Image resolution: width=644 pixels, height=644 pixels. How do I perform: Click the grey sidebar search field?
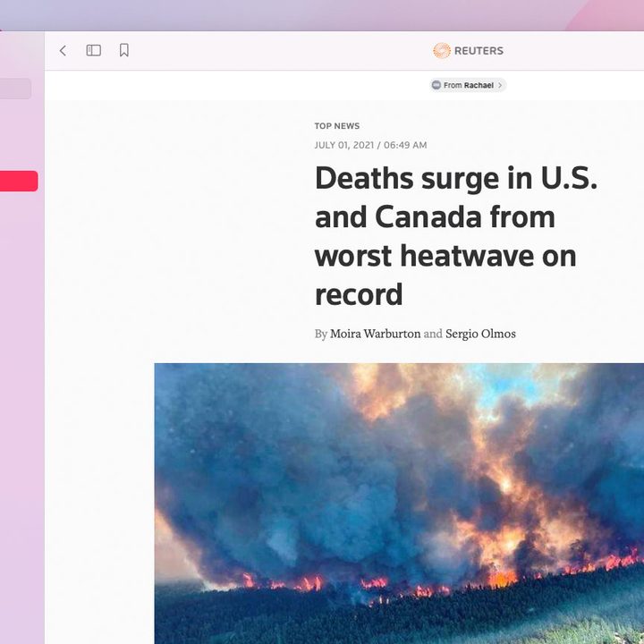tap(15, 89)
